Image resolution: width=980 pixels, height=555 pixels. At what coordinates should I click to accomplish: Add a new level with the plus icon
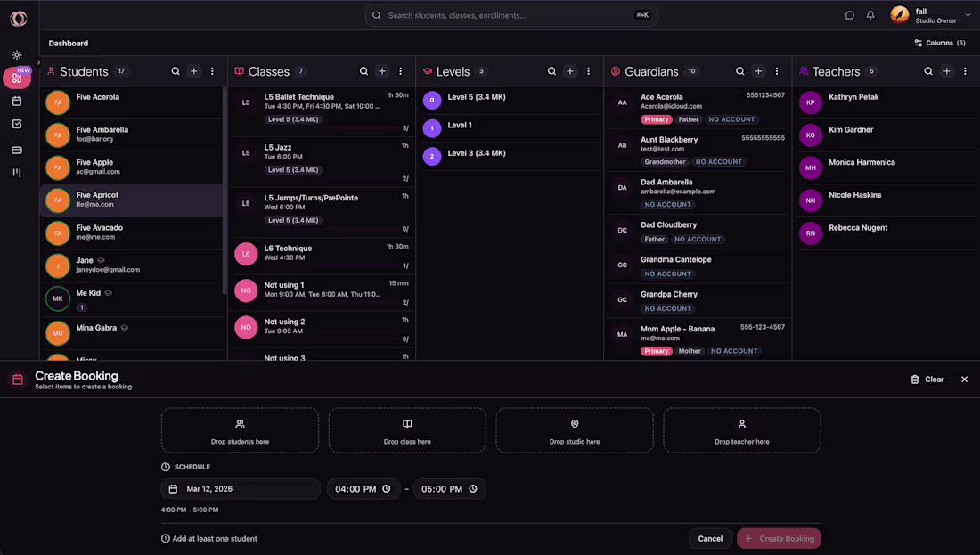[570, 71]
